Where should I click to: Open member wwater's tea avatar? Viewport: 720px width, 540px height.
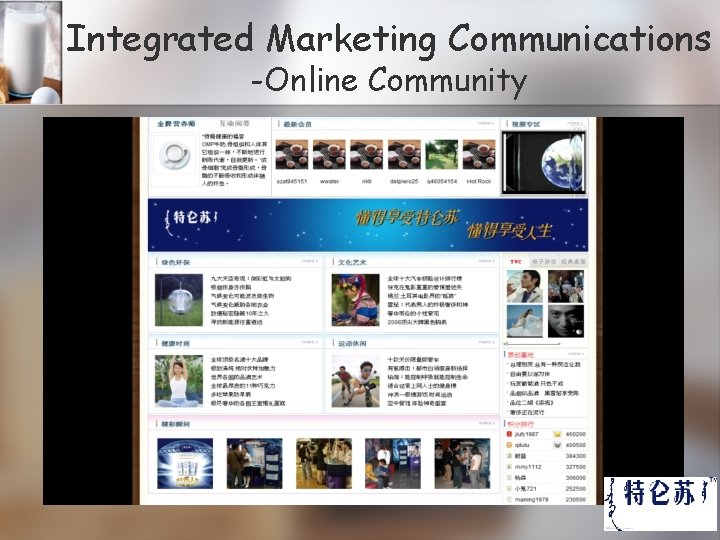pos(329,155)
